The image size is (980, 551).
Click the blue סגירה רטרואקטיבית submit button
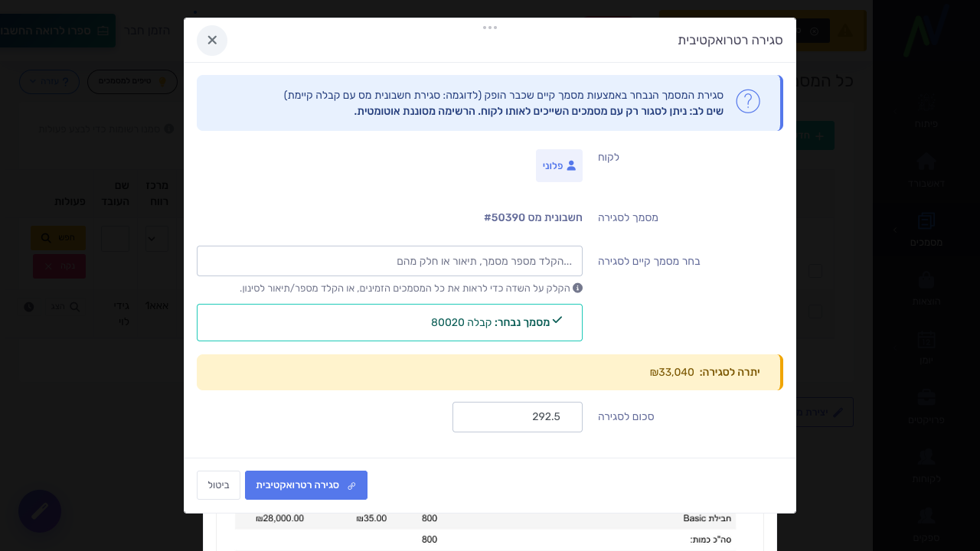pos(306,485)
